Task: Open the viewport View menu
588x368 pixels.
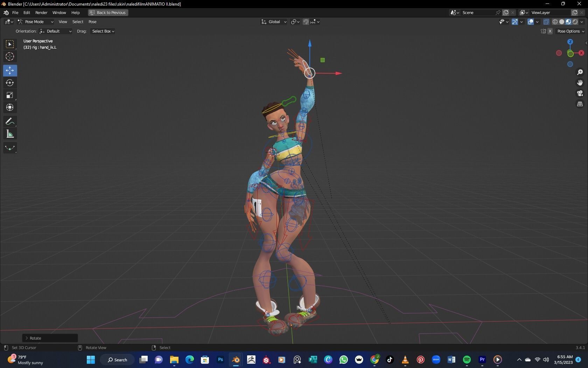Action: [x=63, y=22]
